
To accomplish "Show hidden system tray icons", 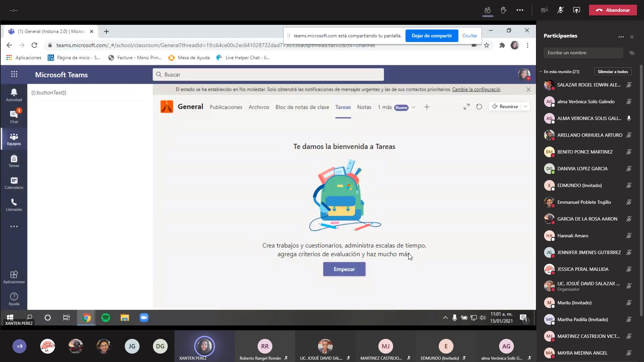I will click(445, 317).
